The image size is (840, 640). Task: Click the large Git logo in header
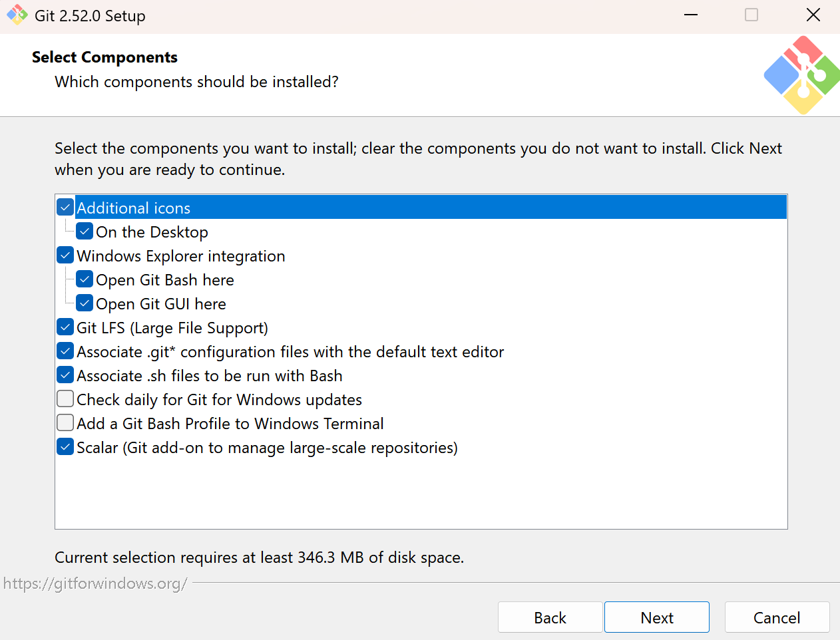coord(801,75)
